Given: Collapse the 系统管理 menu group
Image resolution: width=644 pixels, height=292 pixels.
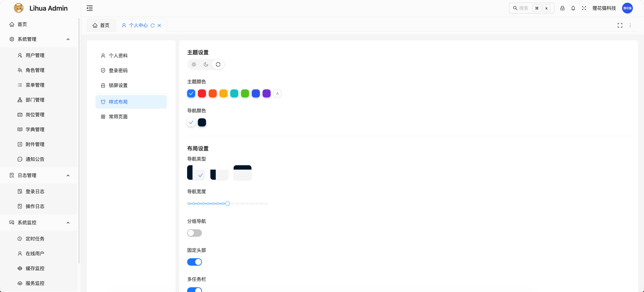Looking at the screenshot, I should [38, 39].
